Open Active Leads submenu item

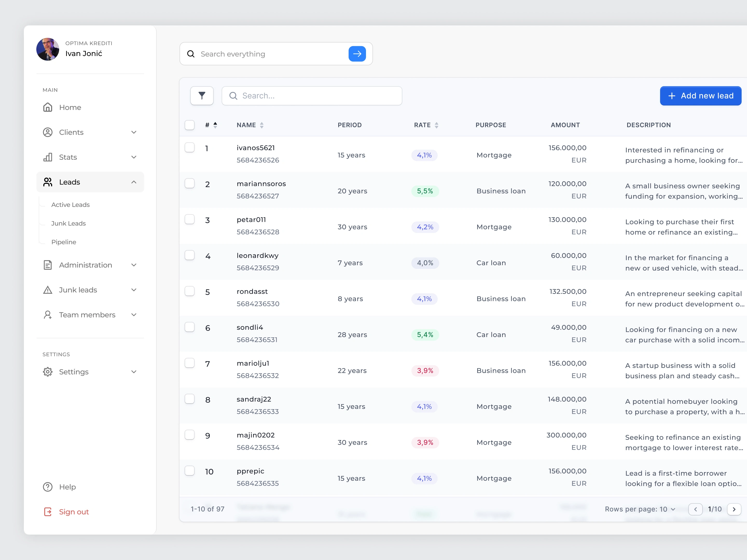pyautogui.click(x=70, y=205)
